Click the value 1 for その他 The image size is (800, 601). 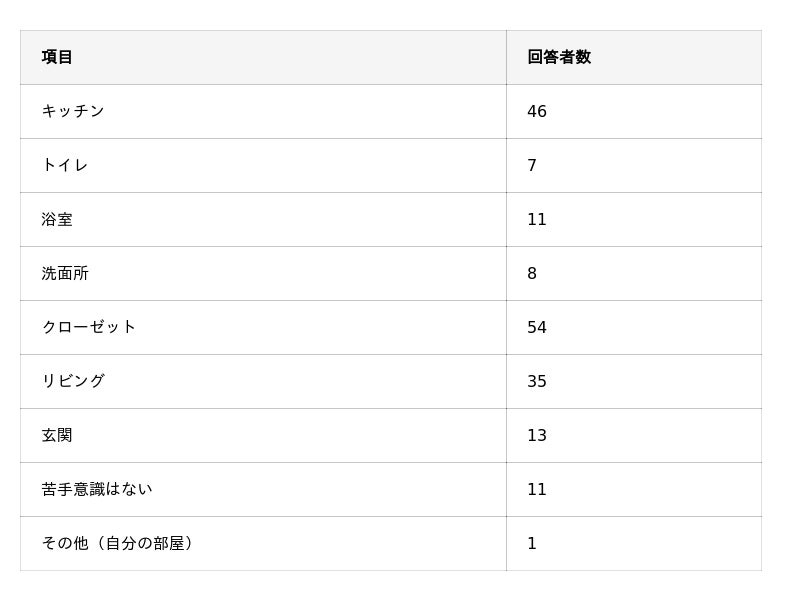tap(532, 543)
